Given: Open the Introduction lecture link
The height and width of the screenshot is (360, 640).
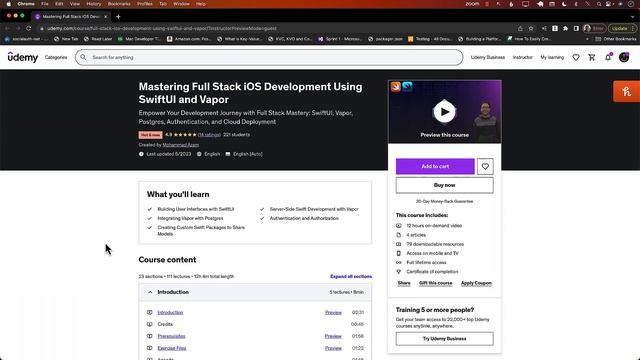Looking at the screenshot, I should coord(170,312).
